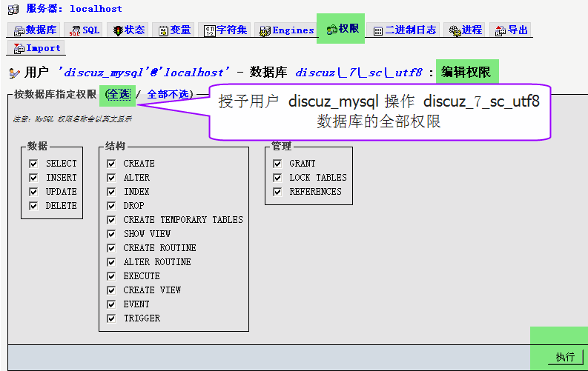
Task: Click the 进程 gear icon
Action: click(x=455, y=31)
